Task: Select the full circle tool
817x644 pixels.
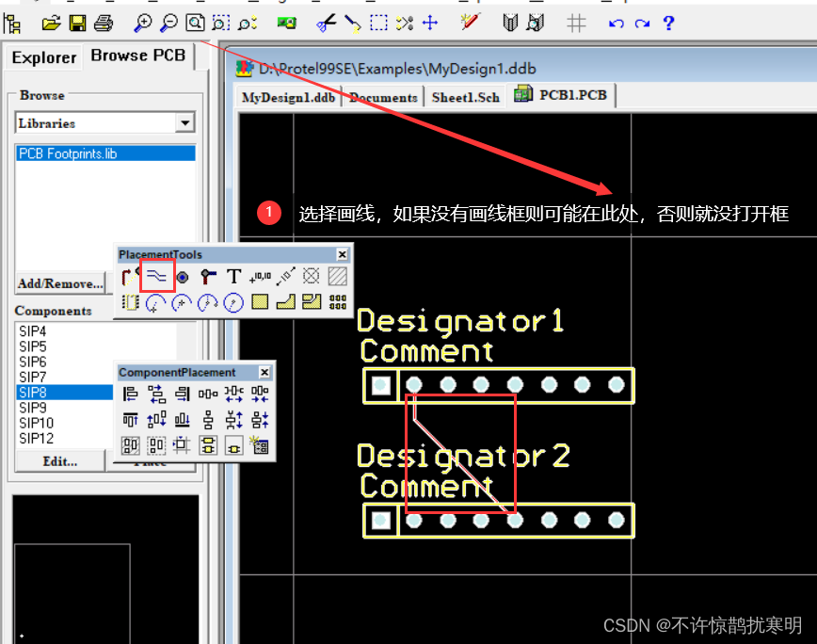Action: (232, 303)
